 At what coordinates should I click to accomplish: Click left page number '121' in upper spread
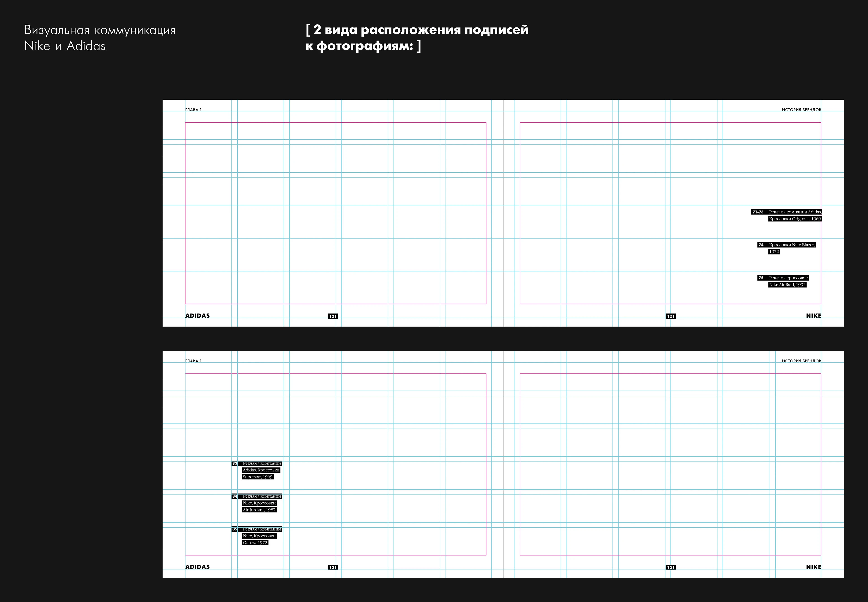tap(333, 316)
